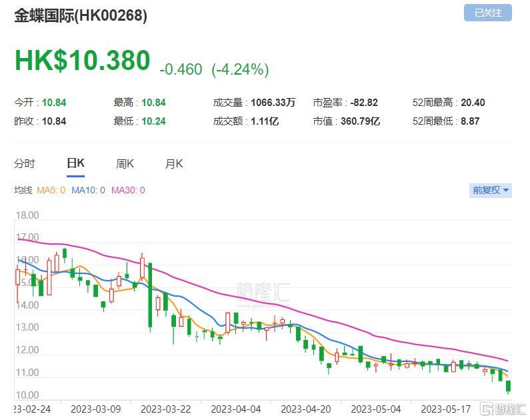The image size is (530, 420).
Task: Click the 13.00 price axis label
Action: pyautogui.click(x=27, y=327)
